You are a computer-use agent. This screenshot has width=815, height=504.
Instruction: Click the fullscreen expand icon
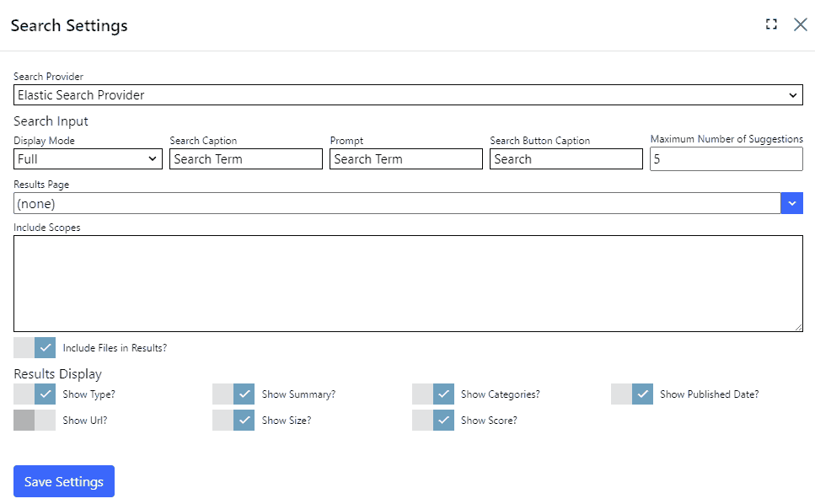771,24
